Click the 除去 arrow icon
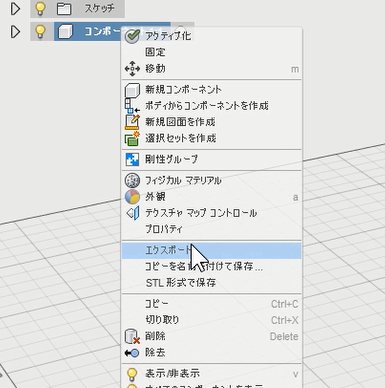The height and width of the screenshot is (388, 385). pos(132,353)
